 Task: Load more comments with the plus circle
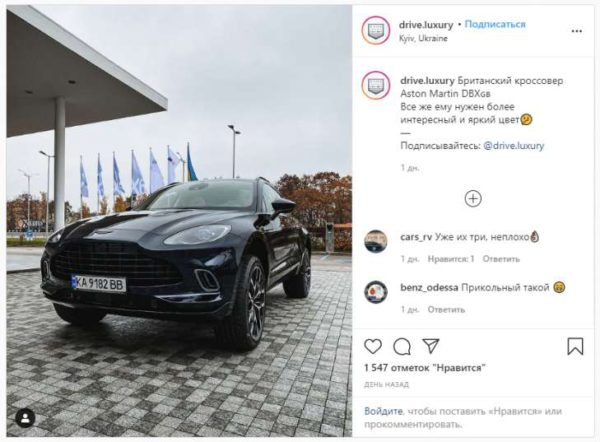(x=473, y=199)
